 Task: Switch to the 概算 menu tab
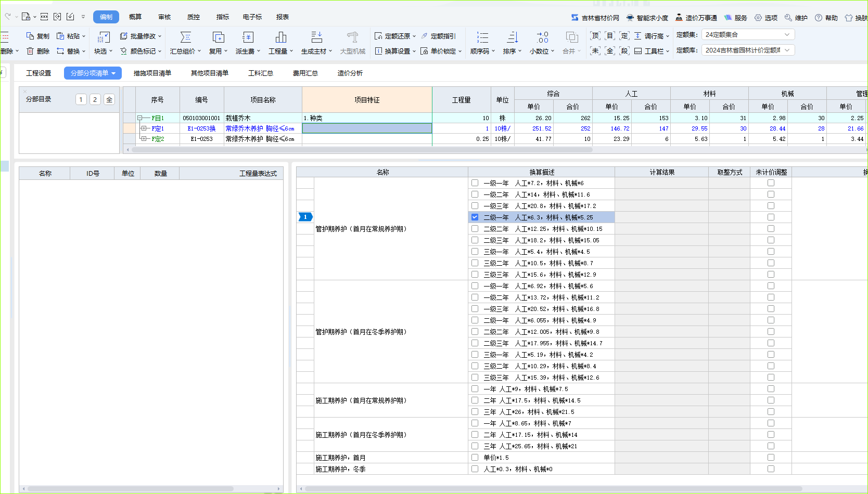pos(135,17)
